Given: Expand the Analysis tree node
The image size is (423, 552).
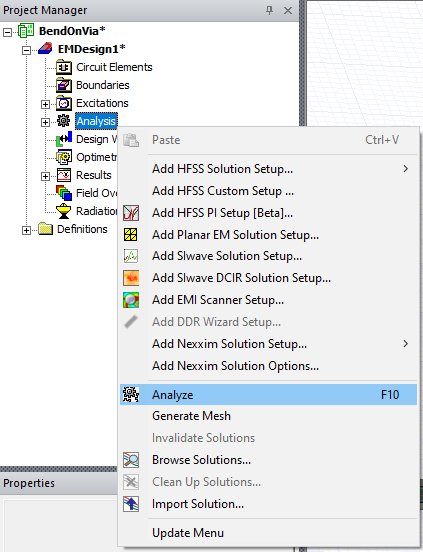Looking at the screenshot, I should (45, 123).
